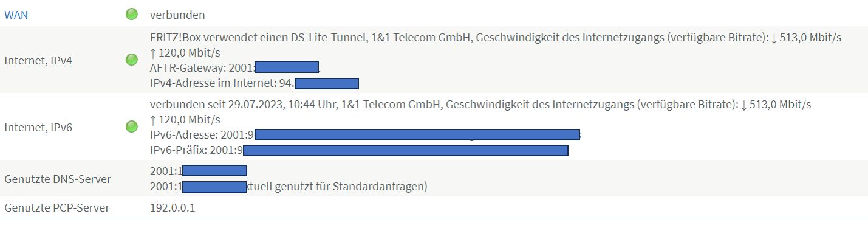Click the redacted 'IPv4-Adresse im Internet' value
868x228 pixels.
tap(326, 83)
